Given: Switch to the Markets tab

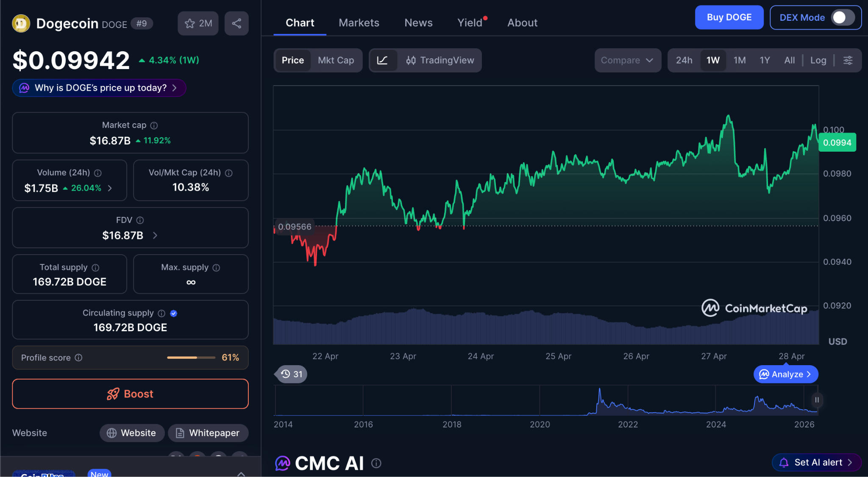Looking at the screenshot, I should coord(359,22).
